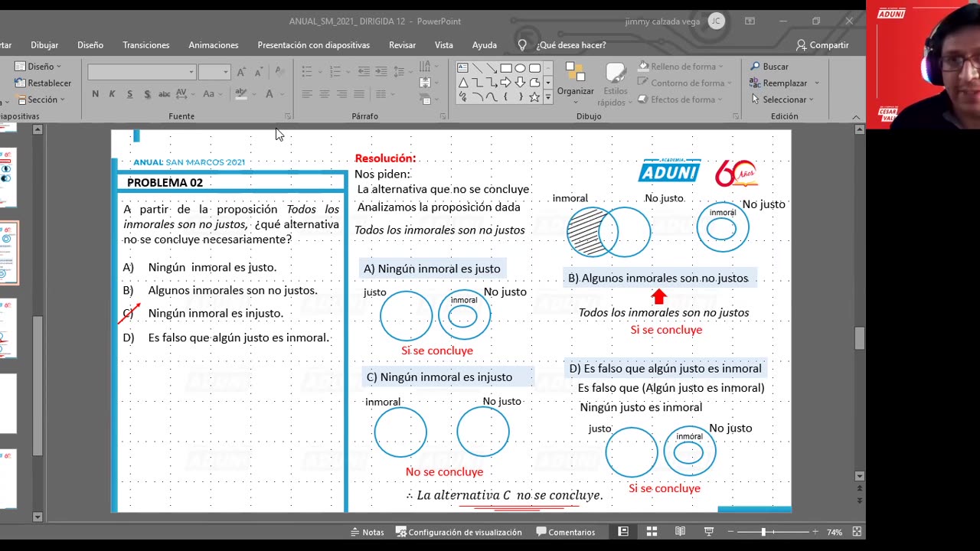Switch to normal view in status bar
980x551 pixels.
click(623, 532)
